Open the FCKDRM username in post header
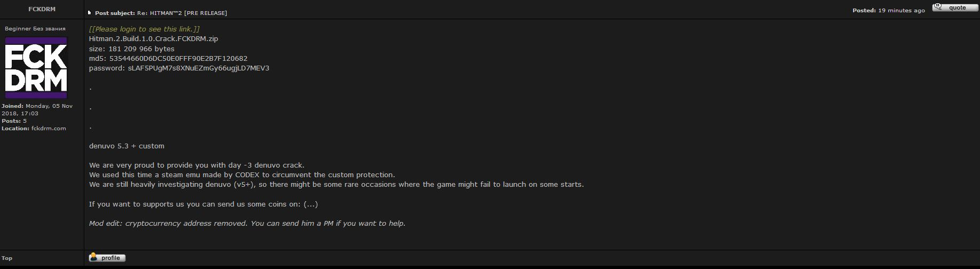This screenshot has height=269, width=980. tap(42, 9)
